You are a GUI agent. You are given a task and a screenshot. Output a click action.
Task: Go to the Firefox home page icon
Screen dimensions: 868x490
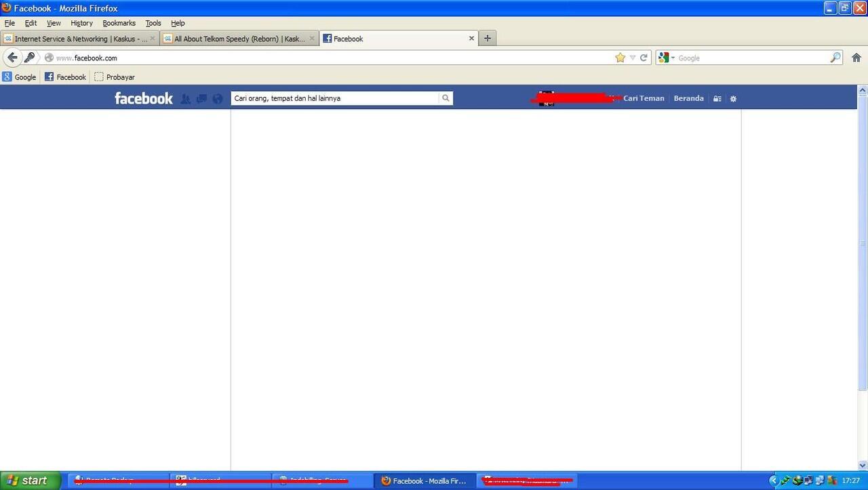856,58
